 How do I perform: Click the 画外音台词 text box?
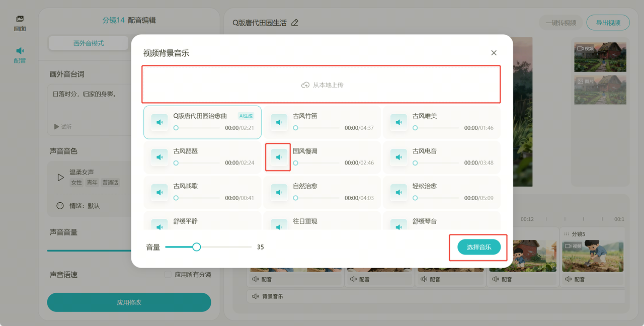click(x=90, y=110)
